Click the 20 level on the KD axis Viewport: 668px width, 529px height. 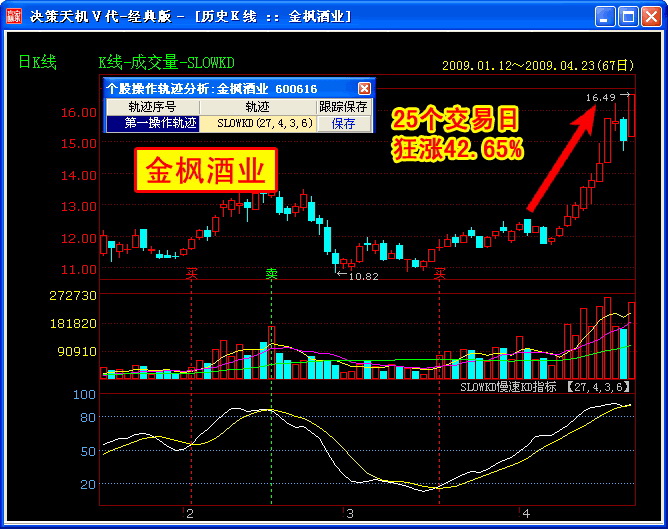coord(88,484)
